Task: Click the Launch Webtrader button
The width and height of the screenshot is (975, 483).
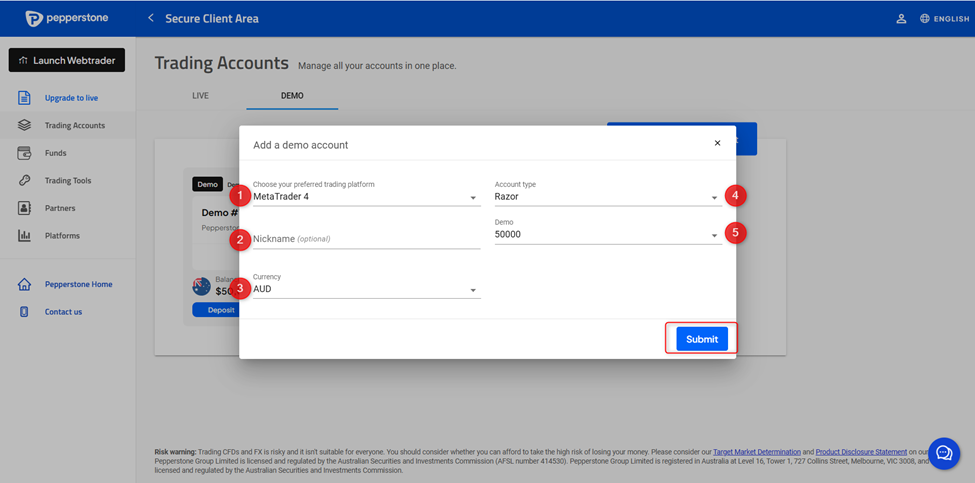Action: (67, 60)
